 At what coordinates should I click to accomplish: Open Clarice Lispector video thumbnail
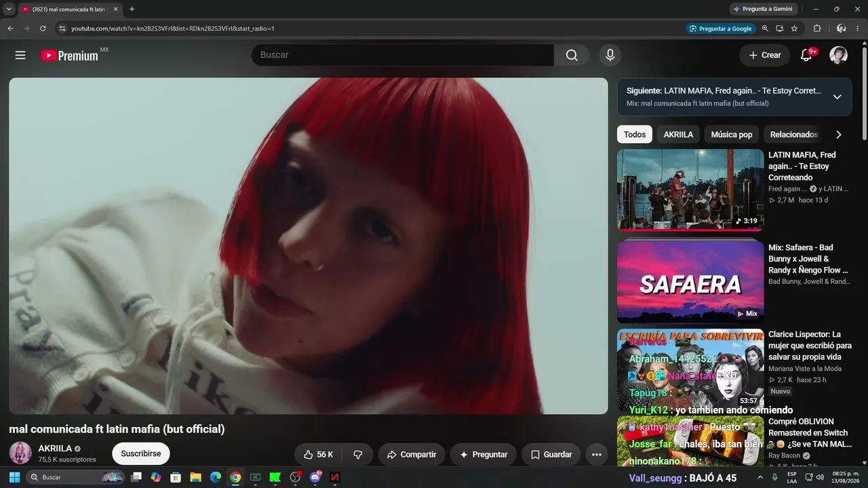[x=690, y=370]
